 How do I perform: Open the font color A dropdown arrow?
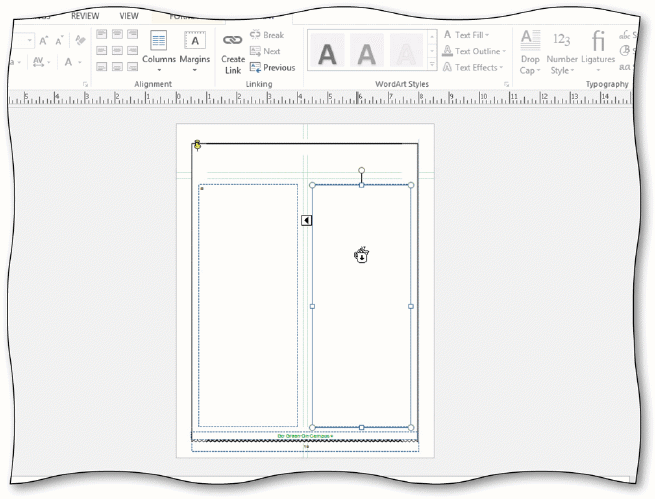click(x=79, y=63)
